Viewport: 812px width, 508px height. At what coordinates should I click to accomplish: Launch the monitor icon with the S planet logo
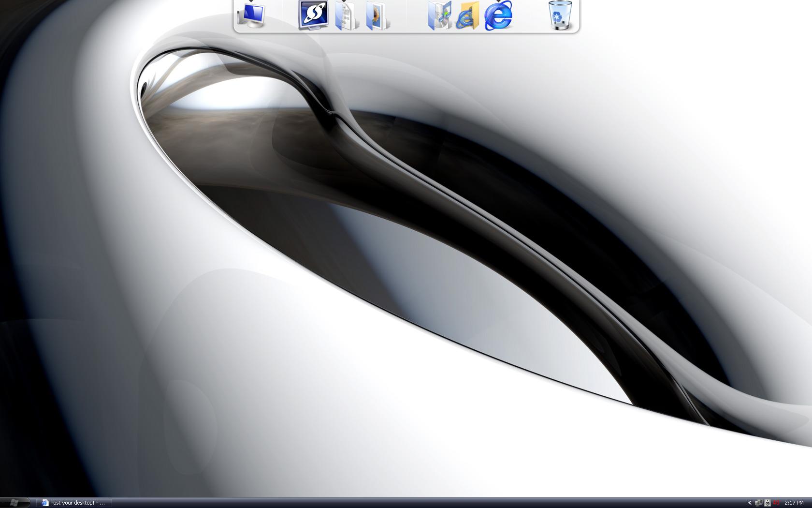(x=313, y=15)
